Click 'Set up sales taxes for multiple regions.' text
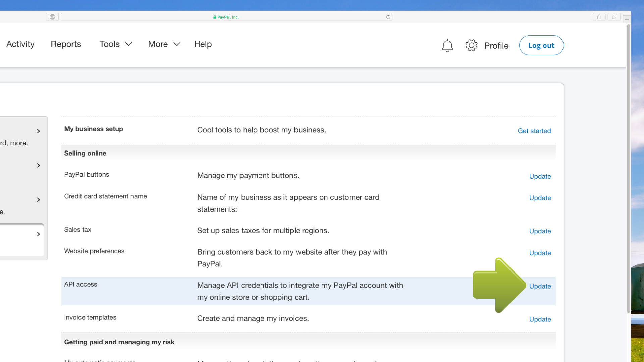The width and height of the screenshot is (644, 362). click(x=263, y=231)
